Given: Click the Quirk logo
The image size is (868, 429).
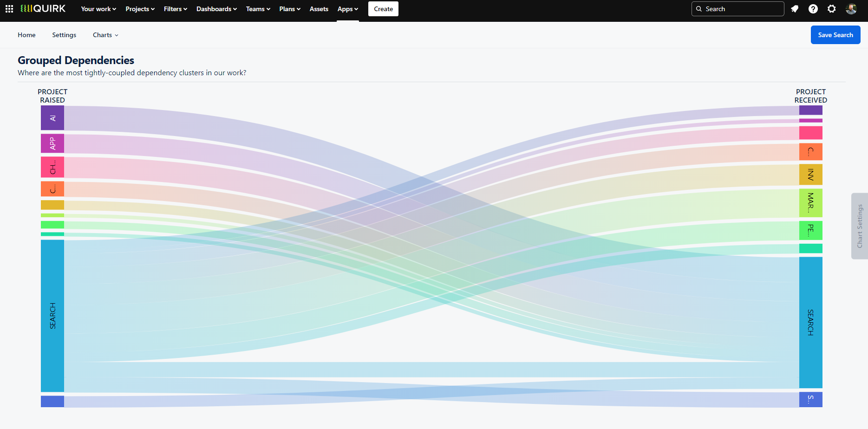Looking at the screenshot, I should 43,9.
